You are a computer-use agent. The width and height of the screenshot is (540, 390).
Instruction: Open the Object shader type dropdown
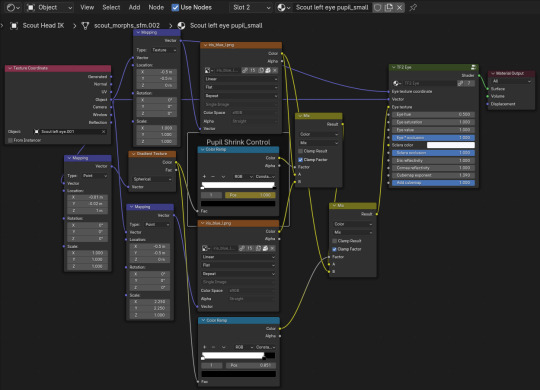[49, 7]
